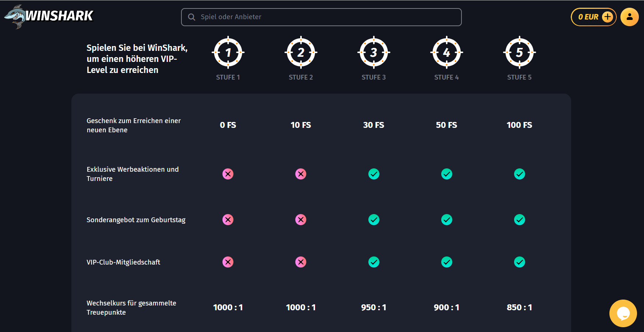Open the WinShark logo home link
Viewport: 644px width, 332px height.
[x=49, y=17]
